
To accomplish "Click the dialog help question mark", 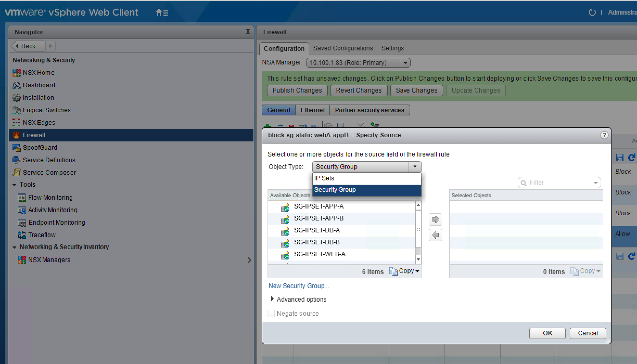I will pos(604,135).
